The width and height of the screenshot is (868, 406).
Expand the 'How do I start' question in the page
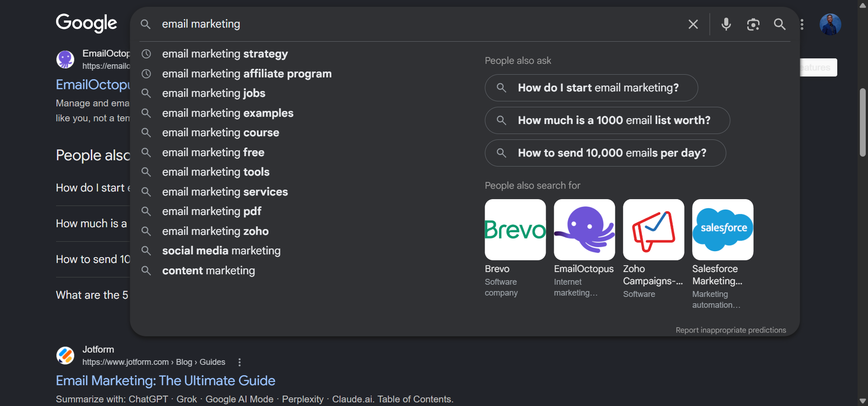(x=93, y=188)
